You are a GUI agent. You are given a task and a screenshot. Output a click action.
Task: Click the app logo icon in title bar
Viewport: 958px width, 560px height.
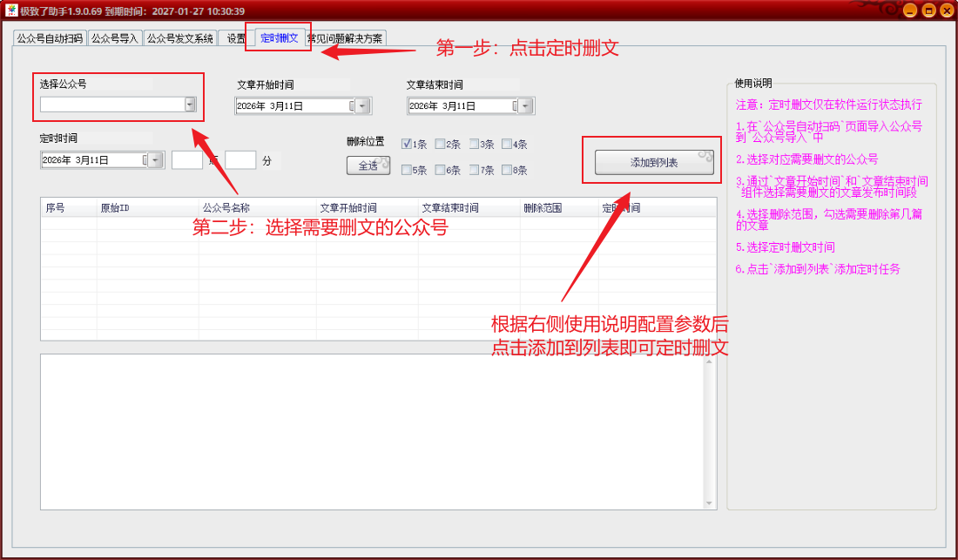11,10
